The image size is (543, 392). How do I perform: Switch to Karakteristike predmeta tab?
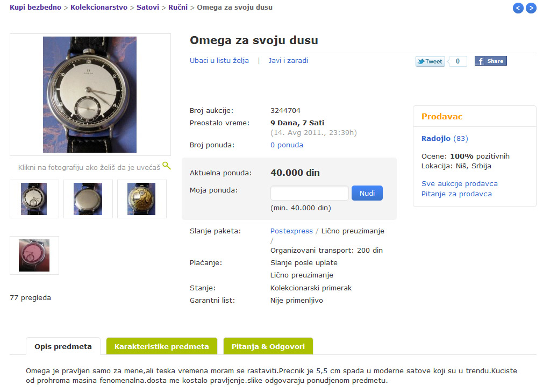pos(161,346)
